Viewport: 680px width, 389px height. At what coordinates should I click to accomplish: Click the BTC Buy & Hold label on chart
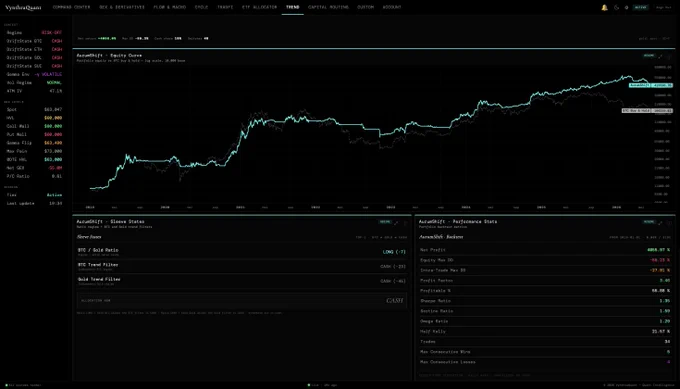[636, 111]
